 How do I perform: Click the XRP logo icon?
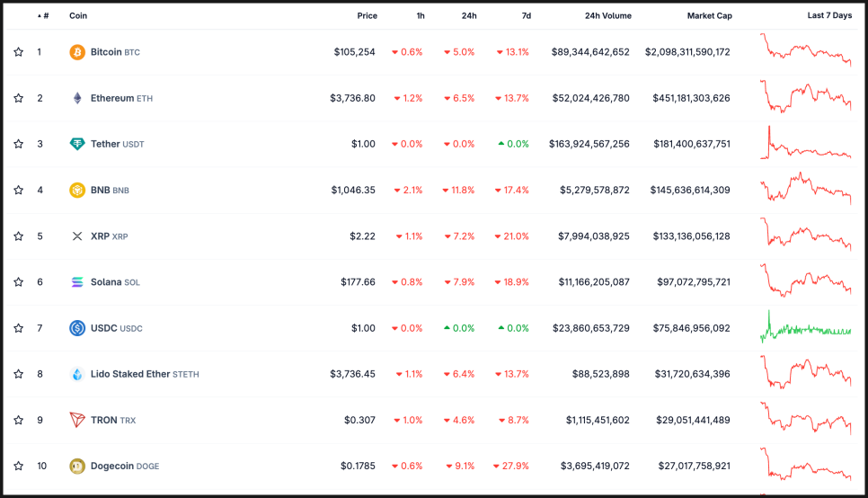[x=77, y=236]
